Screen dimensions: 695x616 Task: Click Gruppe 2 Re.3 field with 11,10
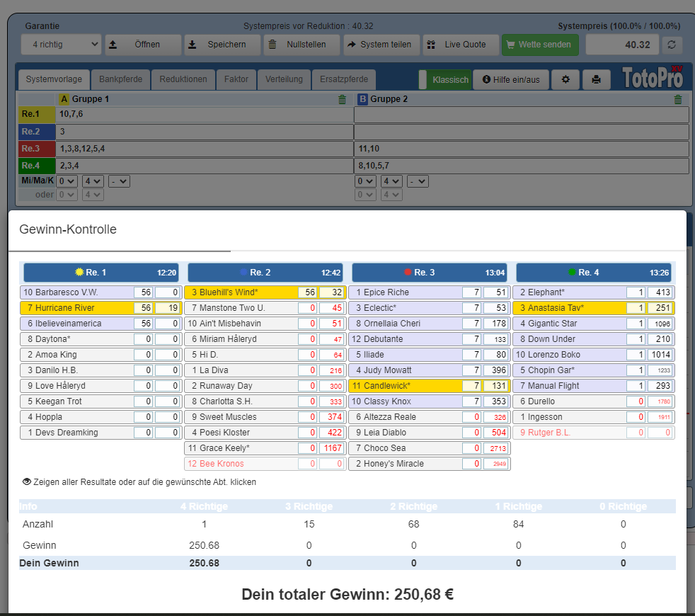522,149
